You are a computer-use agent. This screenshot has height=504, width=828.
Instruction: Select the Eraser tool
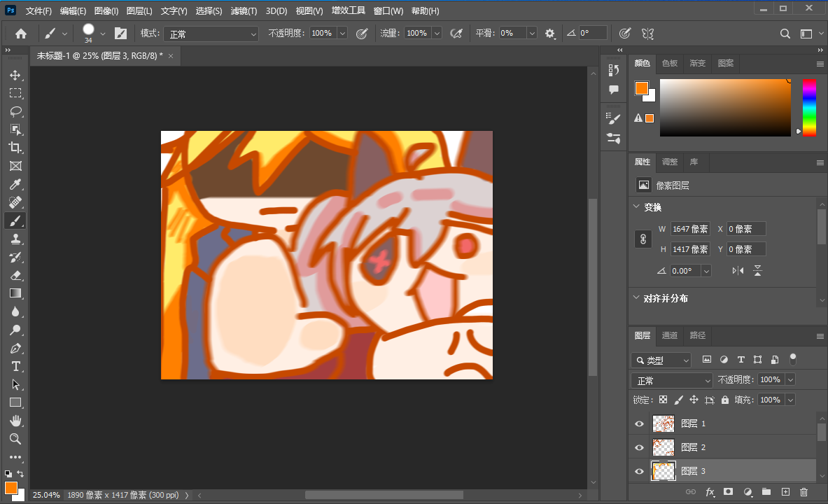[x=15, y=275]
